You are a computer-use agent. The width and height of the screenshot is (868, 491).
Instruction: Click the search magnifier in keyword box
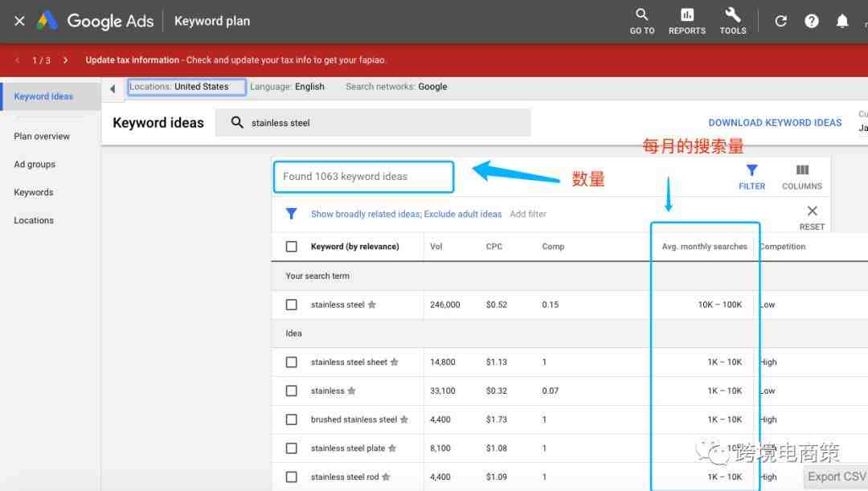(x=237, y=122)
